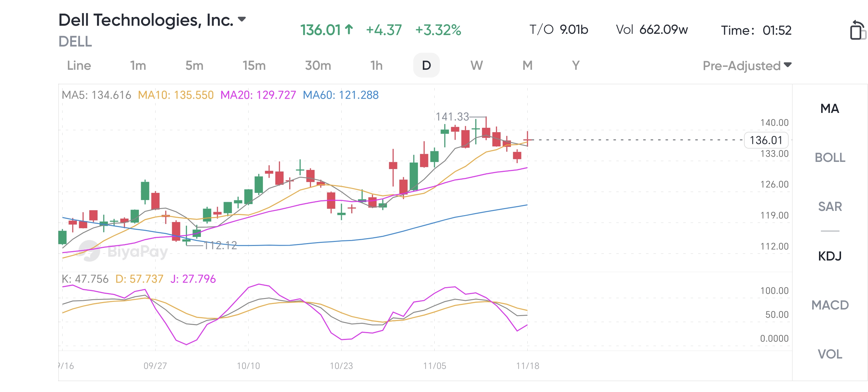
Task: Click the J: 27.796 value
Action: click(193, 279)
